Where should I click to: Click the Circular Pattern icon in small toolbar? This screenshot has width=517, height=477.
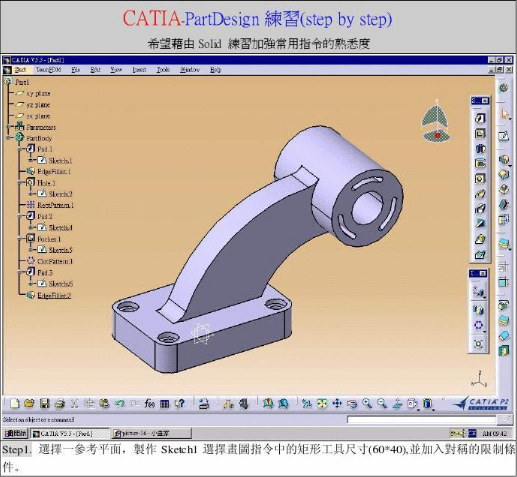[x=479, y=325]
